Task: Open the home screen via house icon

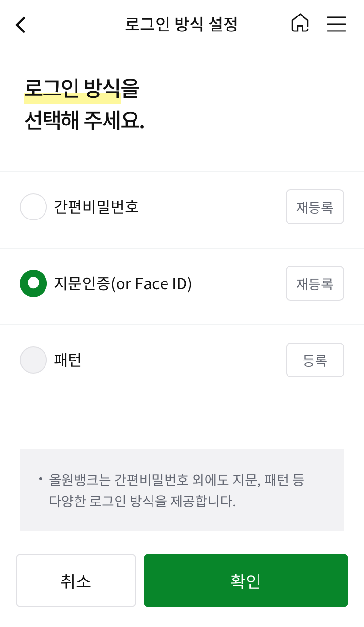Action: 300,23
